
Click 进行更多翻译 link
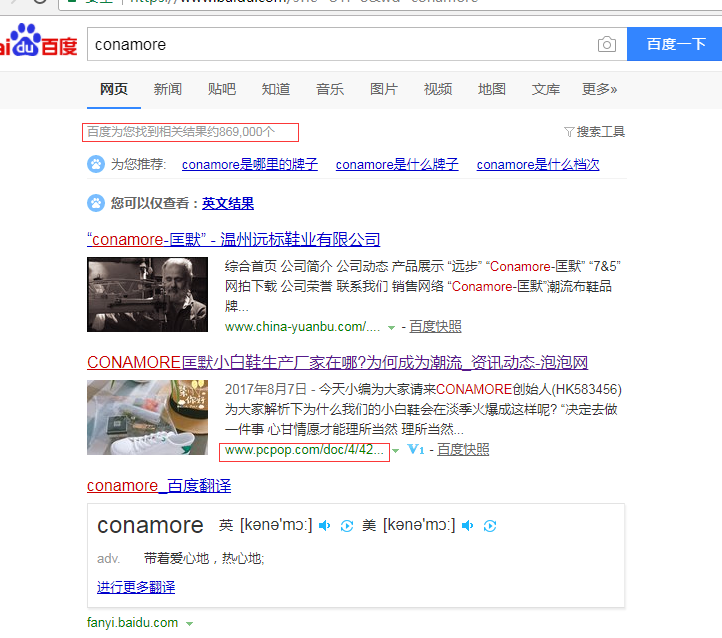click(x=136, y=587)
